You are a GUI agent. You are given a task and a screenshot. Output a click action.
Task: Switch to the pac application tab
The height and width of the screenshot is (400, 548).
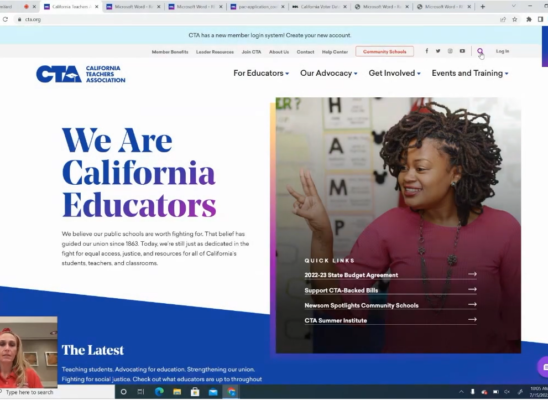point(258,7)
